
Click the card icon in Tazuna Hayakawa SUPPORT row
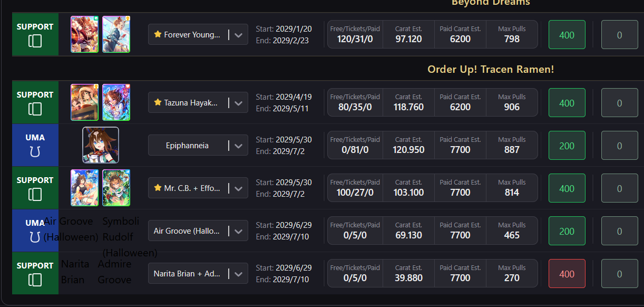coord(35,109)
